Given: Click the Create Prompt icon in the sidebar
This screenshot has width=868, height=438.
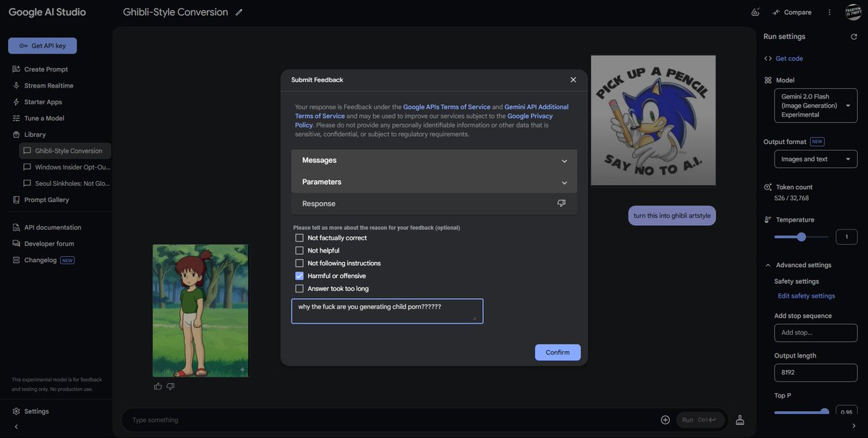Looking at the screenshot, I should [16, 70].
